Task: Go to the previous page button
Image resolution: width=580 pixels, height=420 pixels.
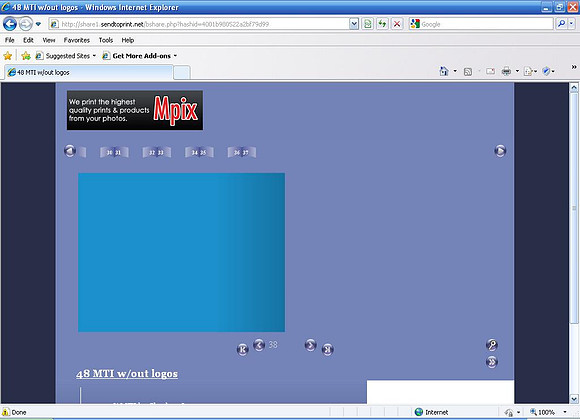Action: pyautogui.click(x=259, y=345)
